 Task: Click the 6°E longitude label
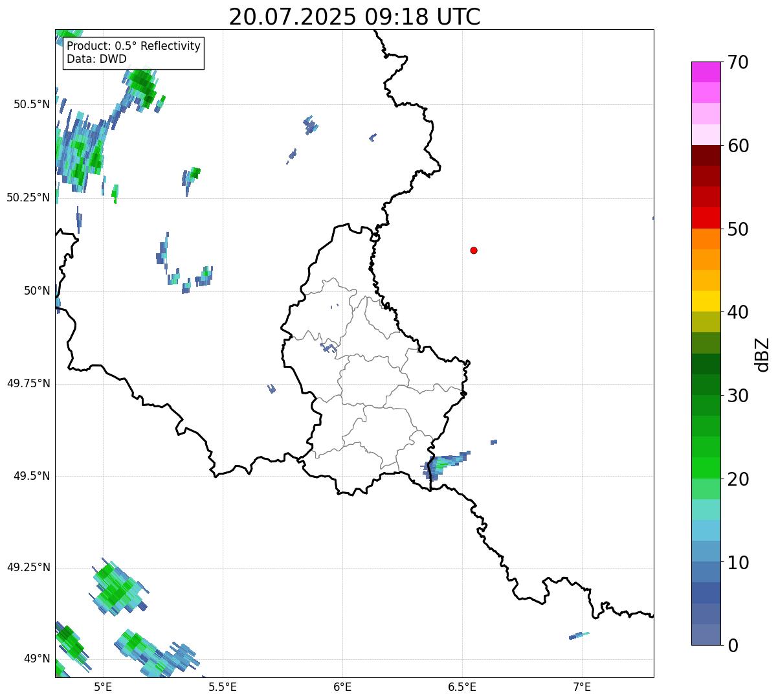click(x=342, y=686)
